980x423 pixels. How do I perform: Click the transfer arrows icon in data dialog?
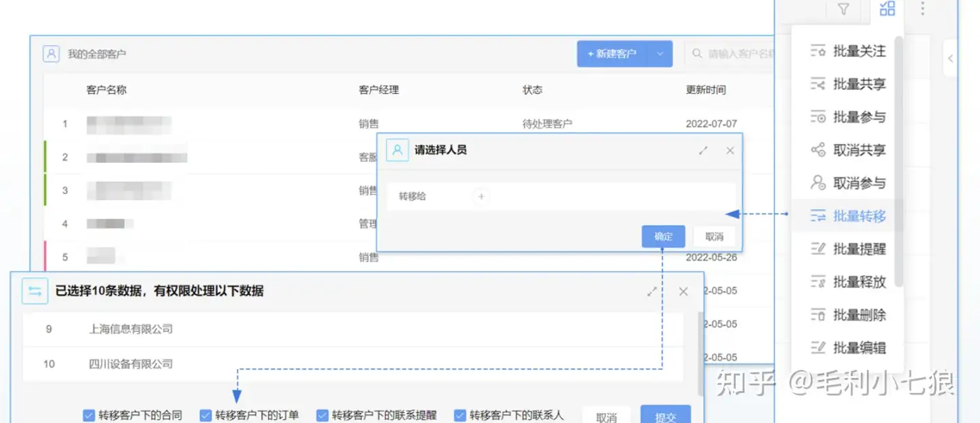click(x=35, y=292)
